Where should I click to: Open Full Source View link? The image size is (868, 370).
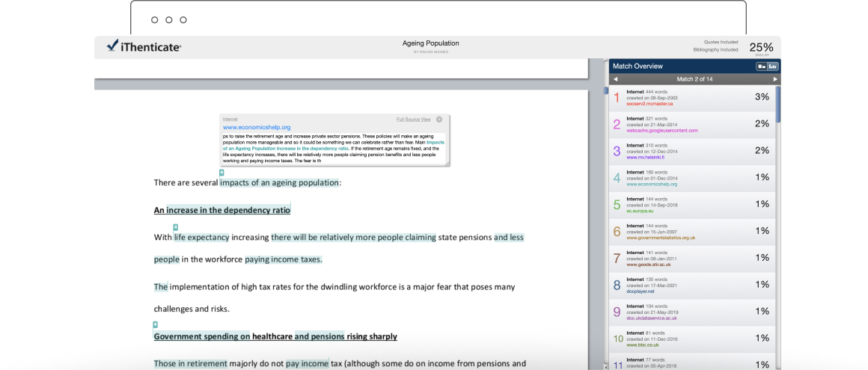414,120
